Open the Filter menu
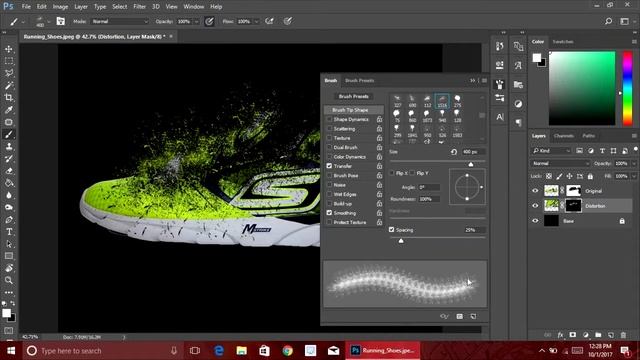This screenshot has width=640, height=360. coord(139,7)
